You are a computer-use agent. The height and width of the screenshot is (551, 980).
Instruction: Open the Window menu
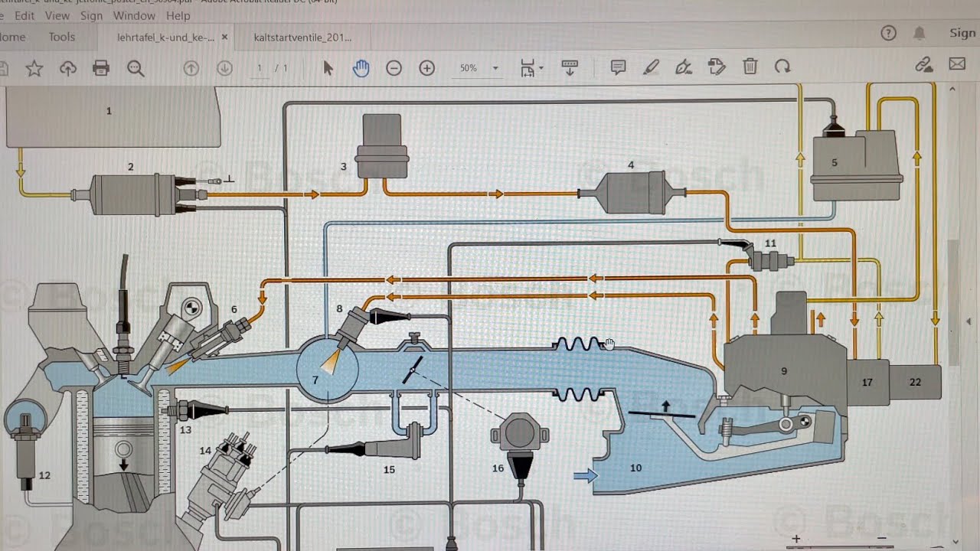pyautogui.click(x=134, y=15)
